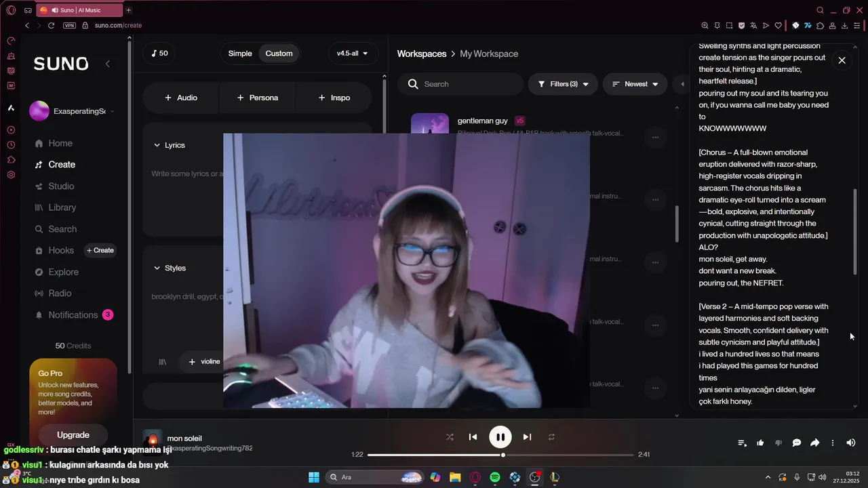868x488 pixels.
Task: Open the extensions cube icon
Action: [821, 26]
